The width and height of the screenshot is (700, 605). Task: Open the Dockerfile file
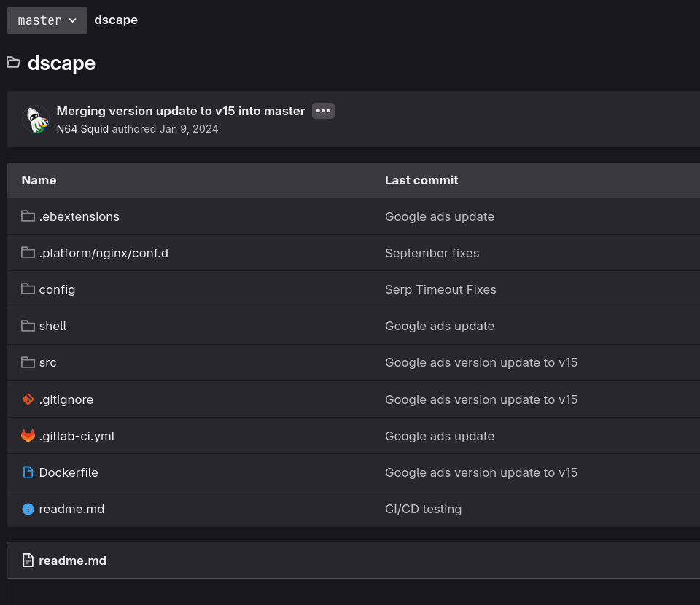[x=69, y=472]
